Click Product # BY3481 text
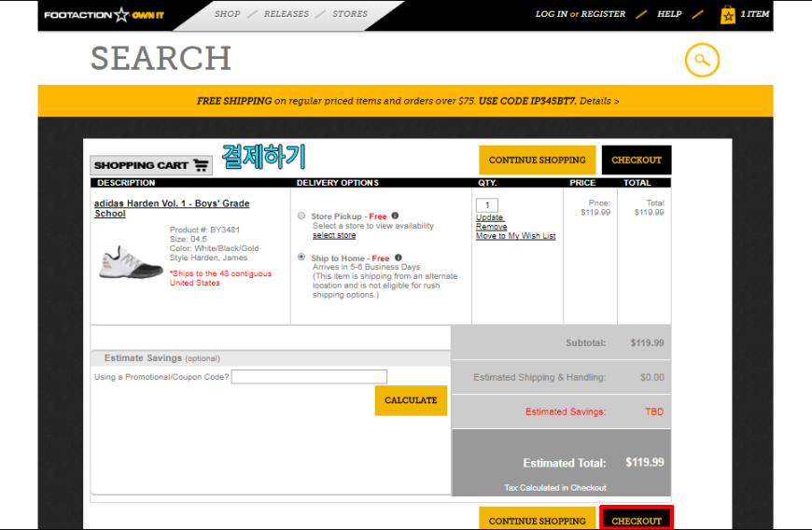The height and width of the screenshot is (530, 812). click(x=204, y=230)
